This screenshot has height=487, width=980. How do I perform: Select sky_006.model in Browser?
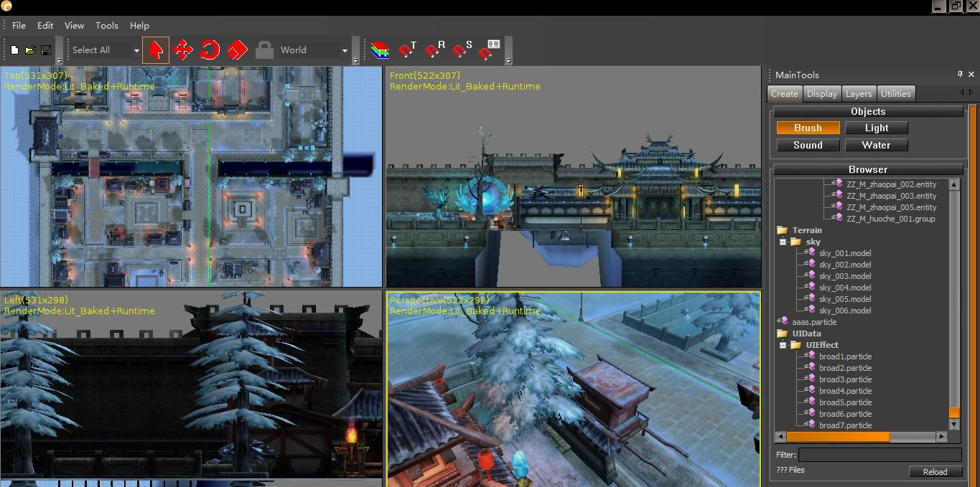click(845, 311)
